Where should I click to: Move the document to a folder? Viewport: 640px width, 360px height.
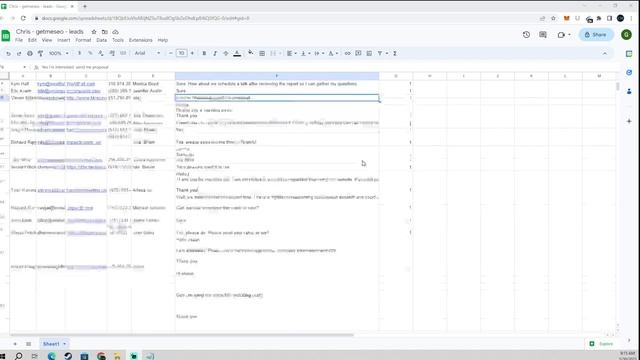tap(105, 32)
